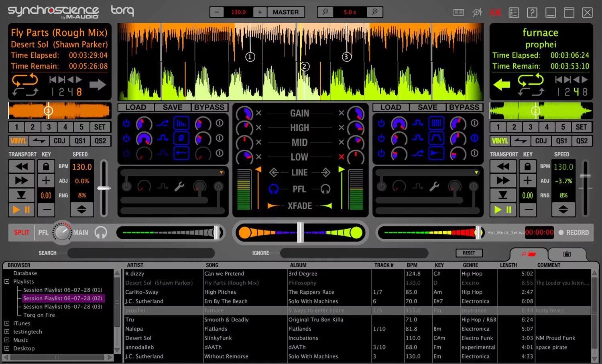Click the large green left-pointing sync arrow on right deck
The height and width of the screenshot is (364, 602).
tap(502, 84)
